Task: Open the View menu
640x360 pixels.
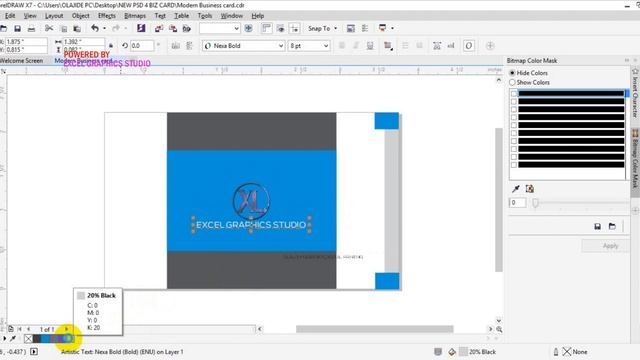Action: [x=30, y=16]
